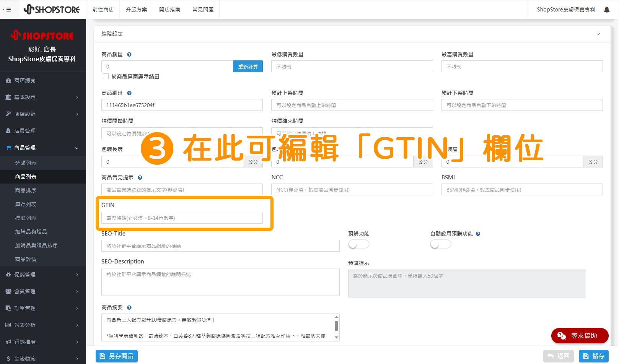Click the 商品管理 cart icon
The width and height of the screenshot is (619, 364).
[8, 148]
